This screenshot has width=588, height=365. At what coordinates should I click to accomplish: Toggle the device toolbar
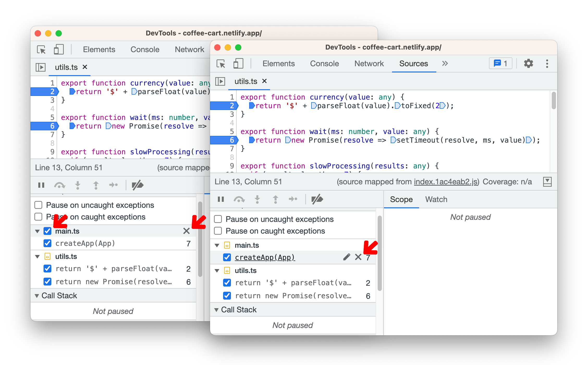(238, 64)
